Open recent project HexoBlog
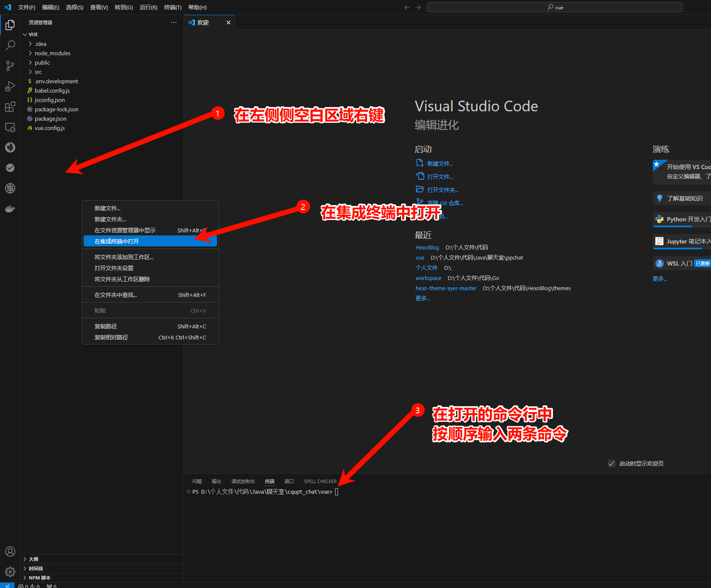Image resolution: width=711 pixels, height=588 pixels. [427, 247]
